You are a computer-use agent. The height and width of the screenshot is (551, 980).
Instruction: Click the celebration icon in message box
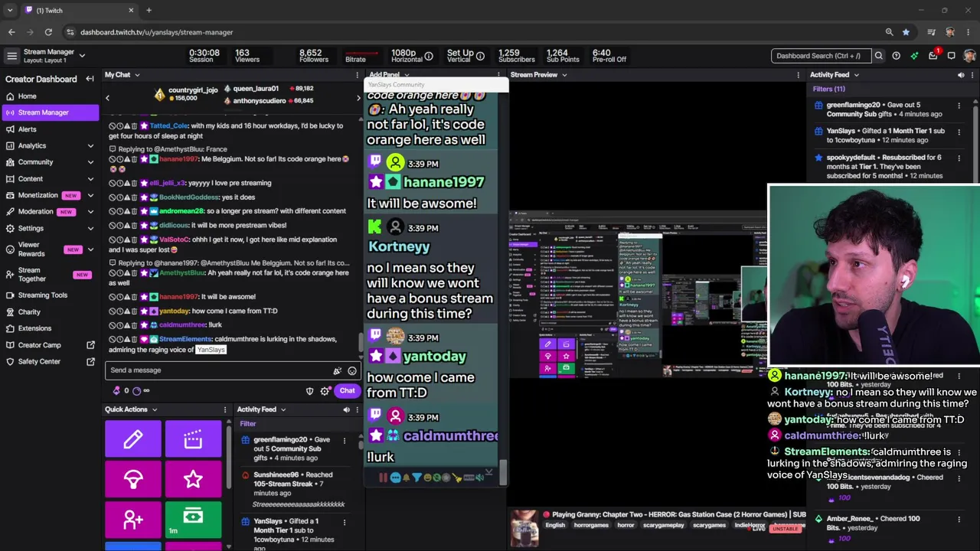coord(337,370)
